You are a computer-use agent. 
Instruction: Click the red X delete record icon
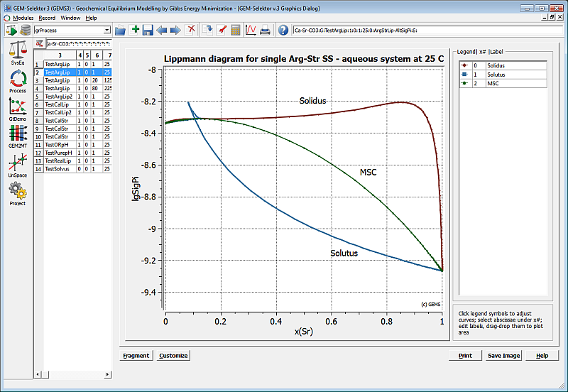(x=190, y=30)
